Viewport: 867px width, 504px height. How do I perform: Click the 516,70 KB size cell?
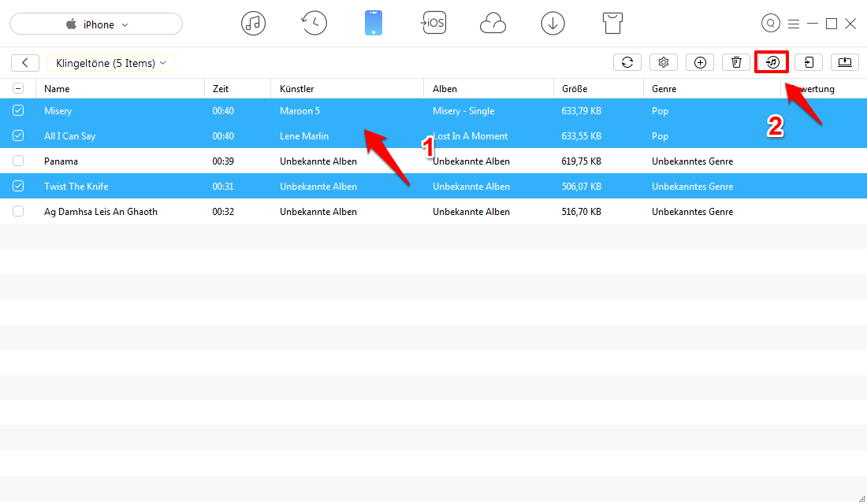(x=581, y=212)
